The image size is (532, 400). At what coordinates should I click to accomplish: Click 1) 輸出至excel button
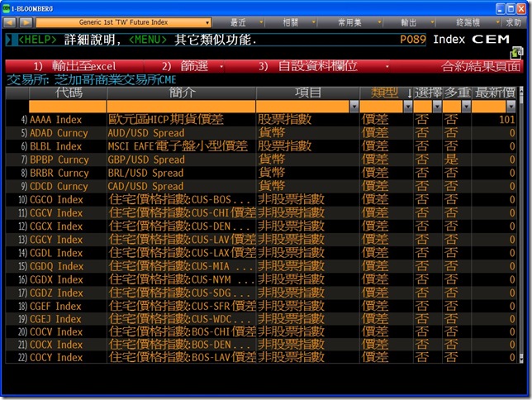point(74,66)
